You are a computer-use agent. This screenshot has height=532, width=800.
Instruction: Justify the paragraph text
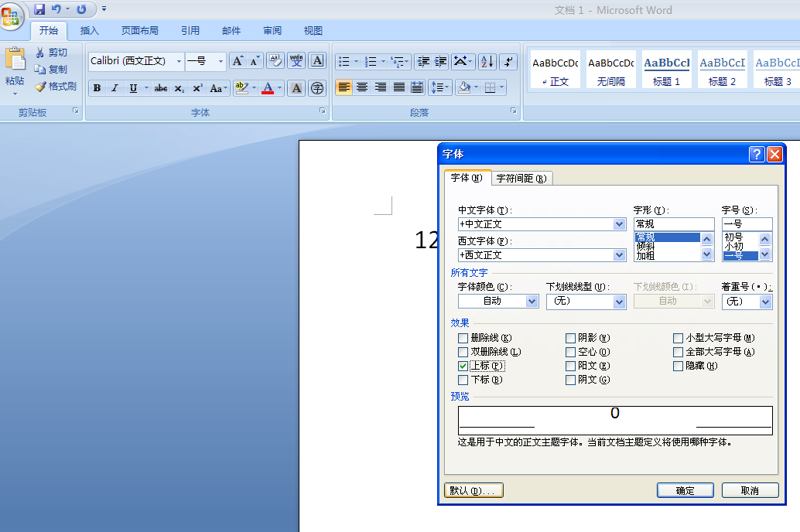tap(399, 87)
